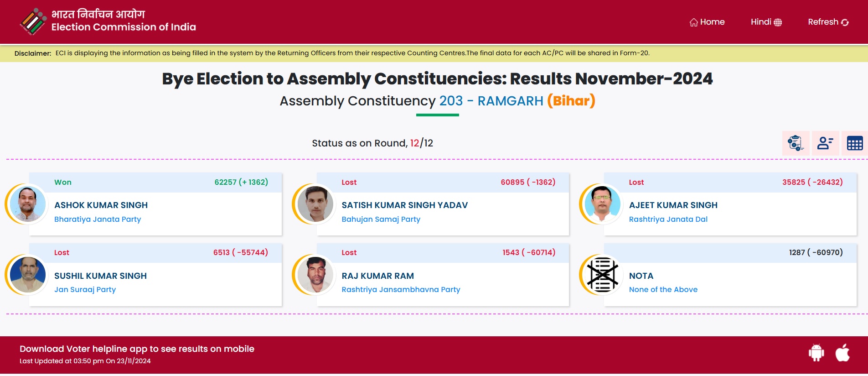The width and height of the screenshot is (868, 376).
Task: Click Raj Kumar Ram's candidate photo
Action: tap(315, 275)
